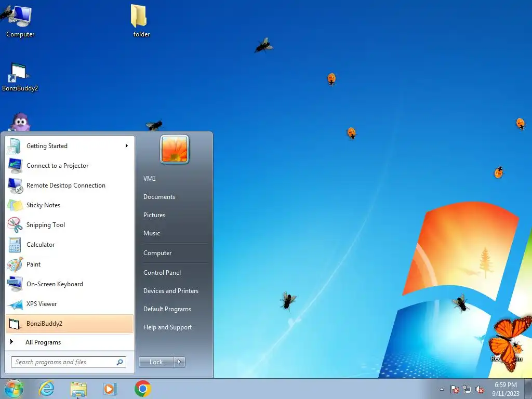
Task: Expand the Getting Started submenu arrow
Action: (127, 146)
